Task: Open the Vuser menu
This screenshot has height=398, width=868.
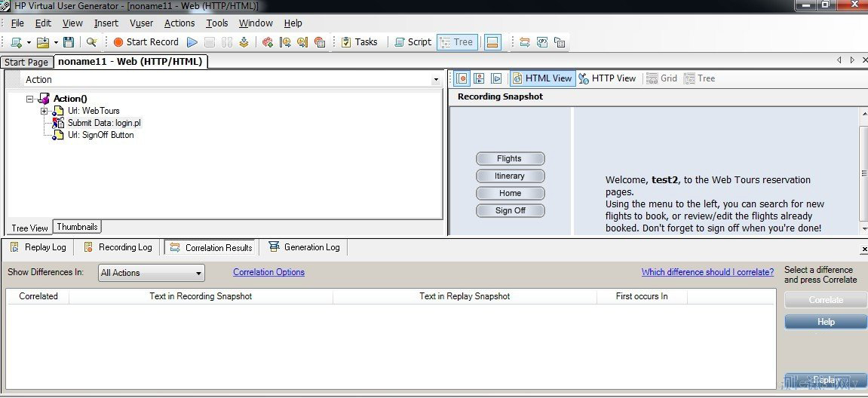Action: 141,23
